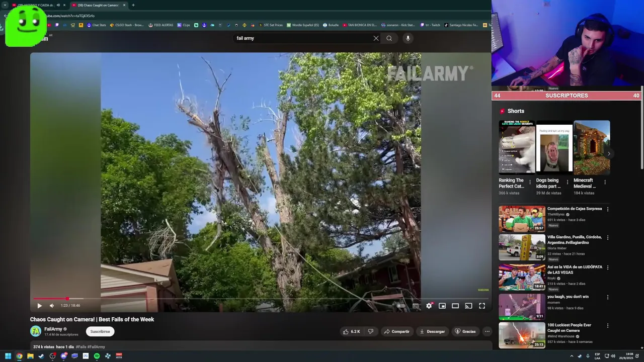Mute audio on the first tab
This screenshot has width=644, height=362.
[58, 5]
